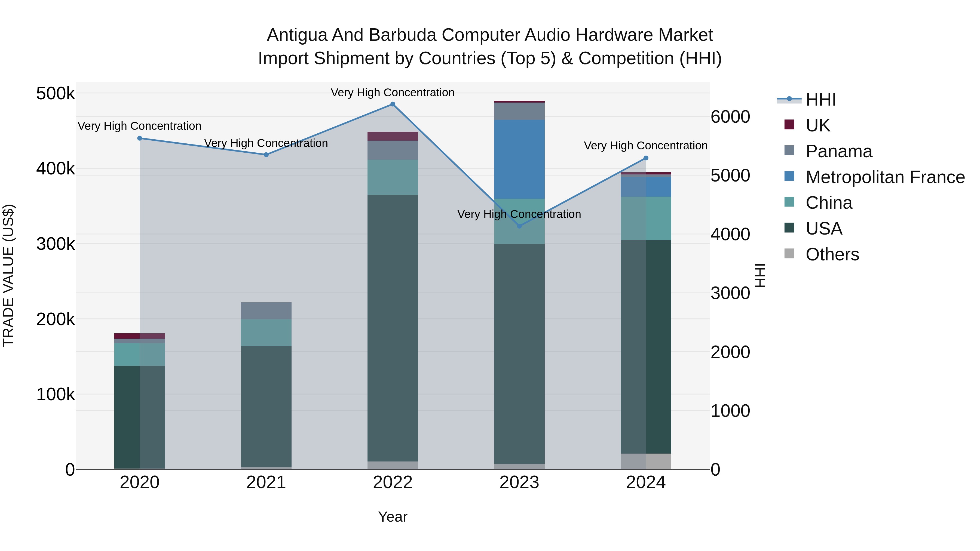This screenshot has width=980, height=551.
Task: Click the HHI line marker legend icon
Action: (x=789, y=99)
